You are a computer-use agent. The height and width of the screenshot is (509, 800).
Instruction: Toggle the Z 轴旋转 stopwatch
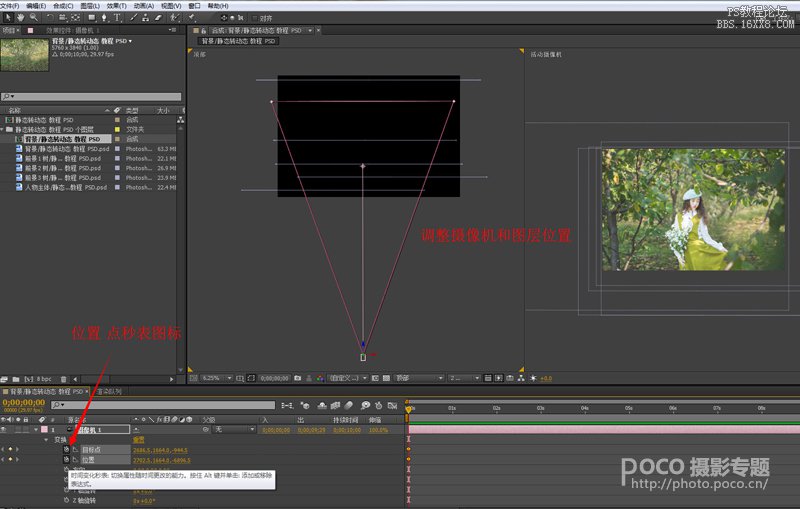click(x=66, y=500)
